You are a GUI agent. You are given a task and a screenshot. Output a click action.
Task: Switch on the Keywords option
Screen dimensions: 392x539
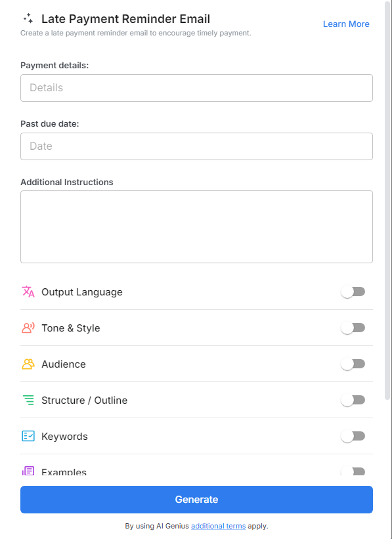(353, 436)
